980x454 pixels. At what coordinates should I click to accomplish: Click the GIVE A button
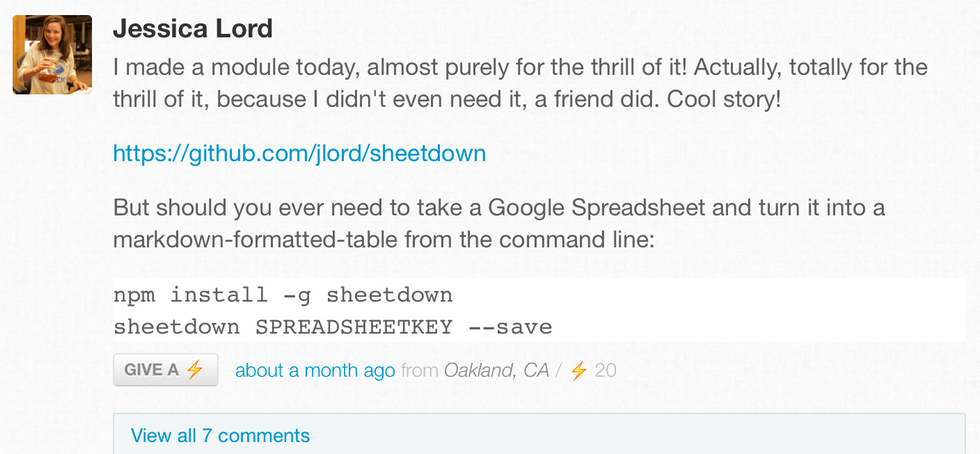point(166,370)
